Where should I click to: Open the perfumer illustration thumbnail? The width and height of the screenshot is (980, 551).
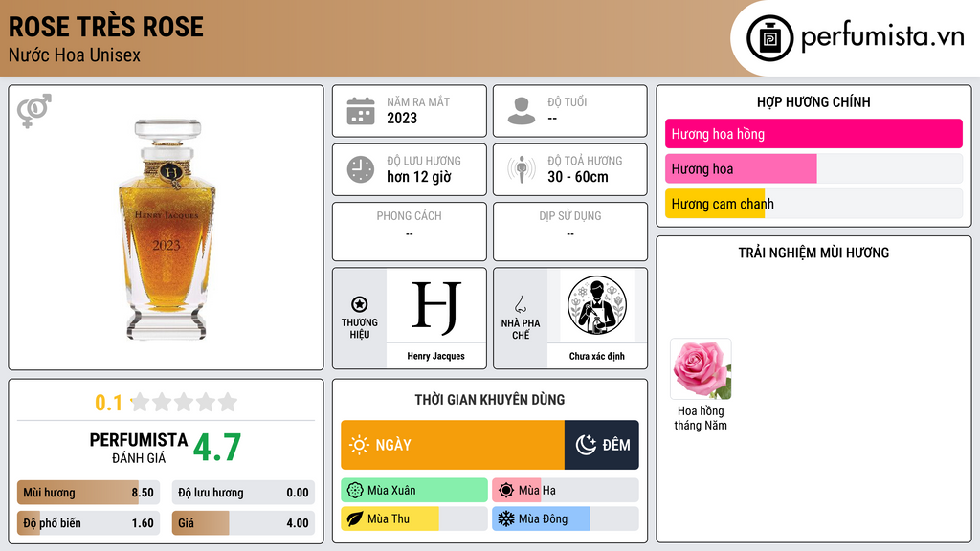point(597,305)
